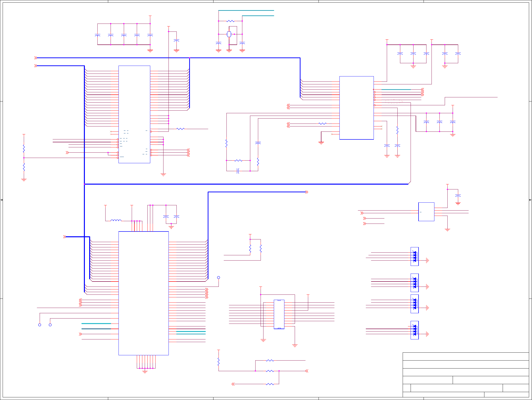Select the large bottom-left IC body

point(143,293)
